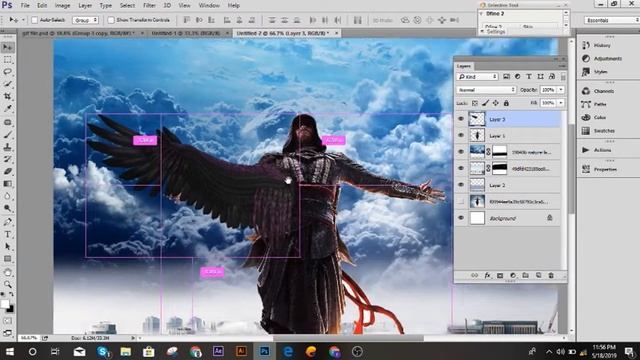This screenshot has width=640, height=360.
Task: Select the Zoom tool in toolbox
Action: [x=7, y=284]
